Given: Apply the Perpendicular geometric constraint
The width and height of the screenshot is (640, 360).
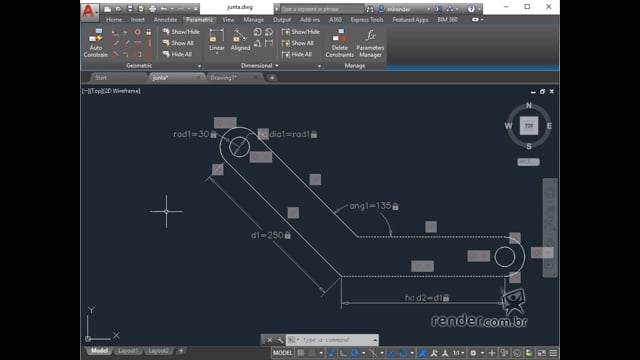Looking at the screenshot, I should point(127,43).
